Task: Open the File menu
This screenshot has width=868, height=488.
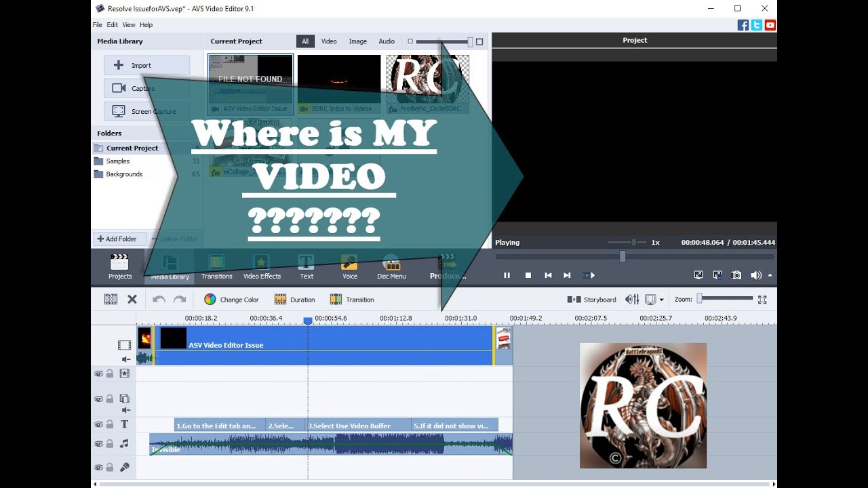Action: click(98, 25)
